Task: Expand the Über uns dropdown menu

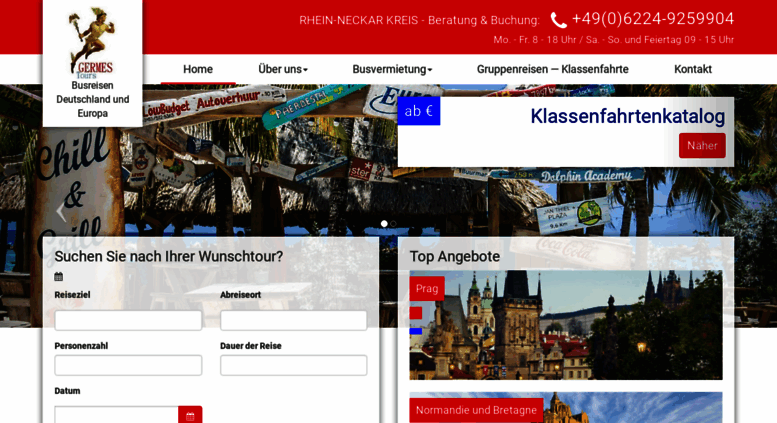Action: coord(283,69)
